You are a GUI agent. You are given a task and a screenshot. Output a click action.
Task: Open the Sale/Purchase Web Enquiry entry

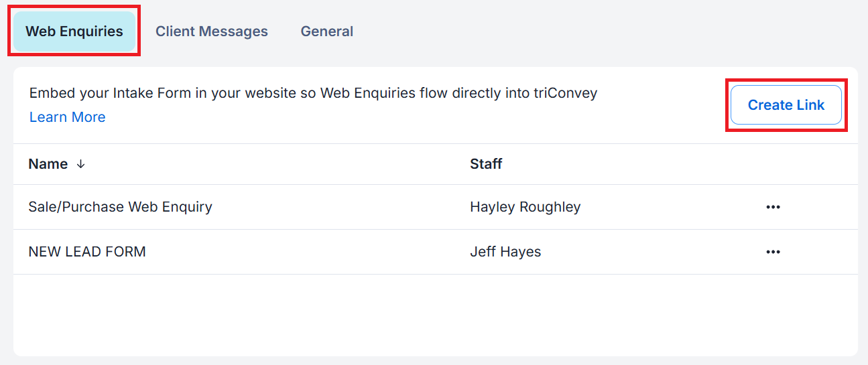[120, 207]
